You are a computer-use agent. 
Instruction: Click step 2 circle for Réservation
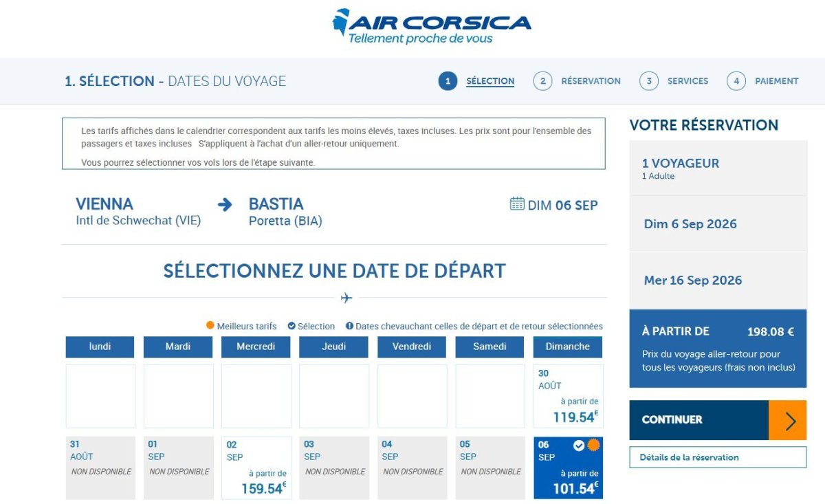[x=542, y=81]
